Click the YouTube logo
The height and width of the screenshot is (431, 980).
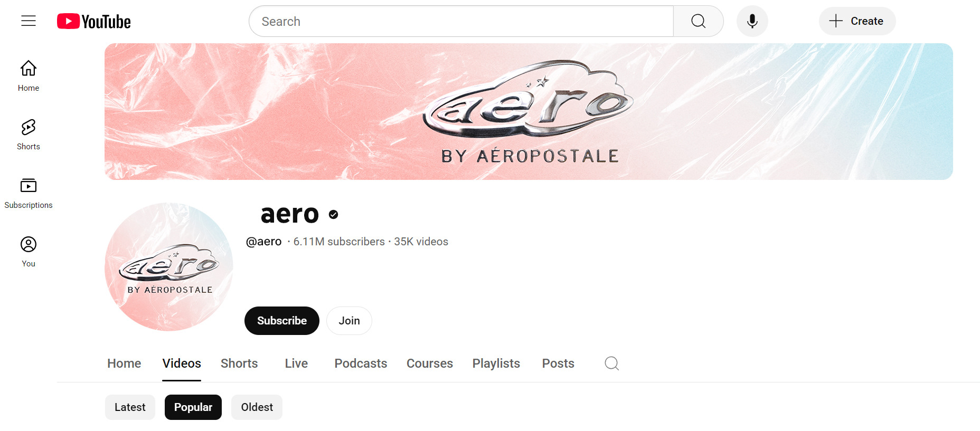(x=94, y=21)
